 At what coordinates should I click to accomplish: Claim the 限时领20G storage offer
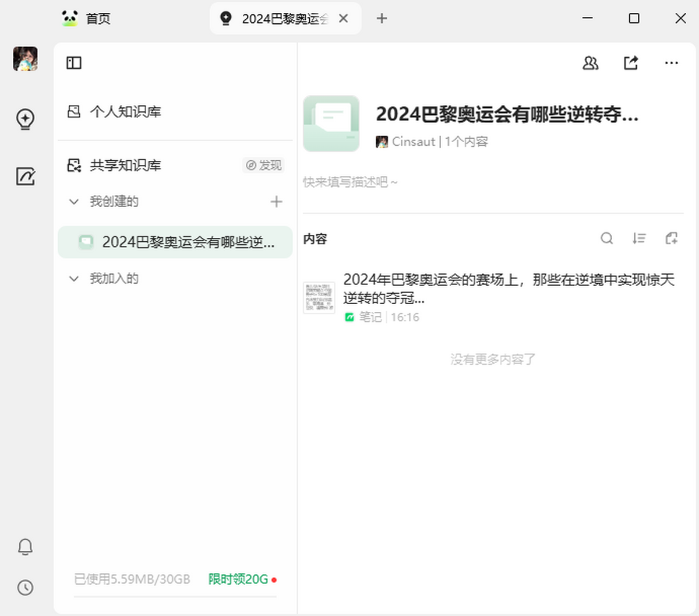238,579
